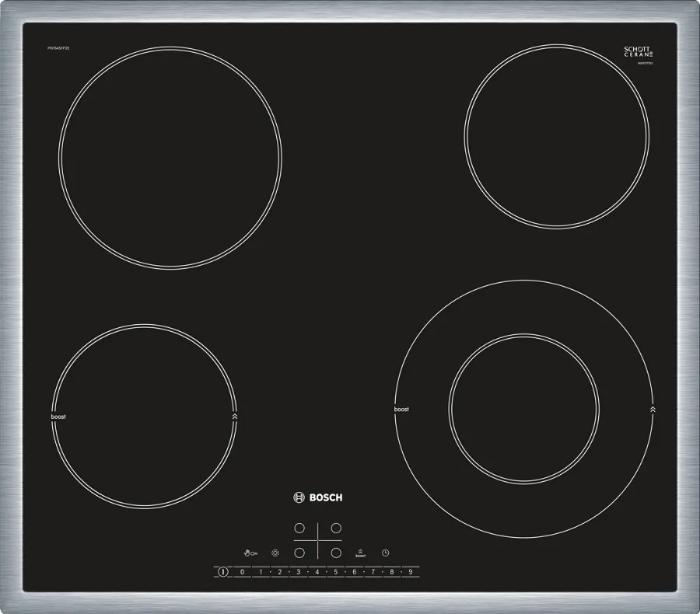Toggle the main power on/off symbol
Image resolution: width=700 pixels, height=614 pixels.
[223, 571]
